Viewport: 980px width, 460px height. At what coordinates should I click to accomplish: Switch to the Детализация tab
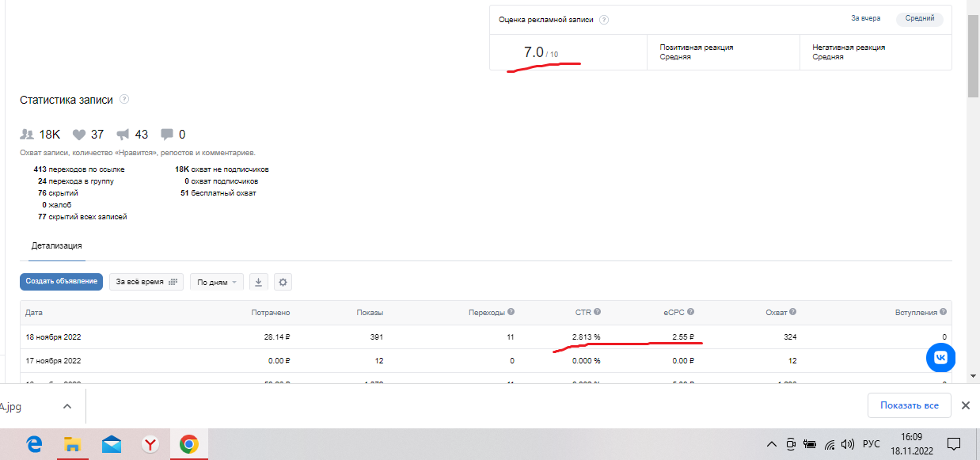click(x=57, y=246)
